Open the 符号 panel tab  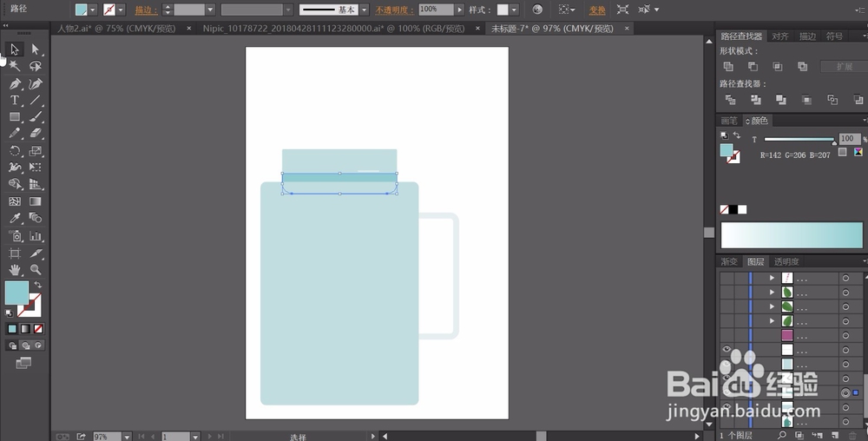(x=834, y=36)
